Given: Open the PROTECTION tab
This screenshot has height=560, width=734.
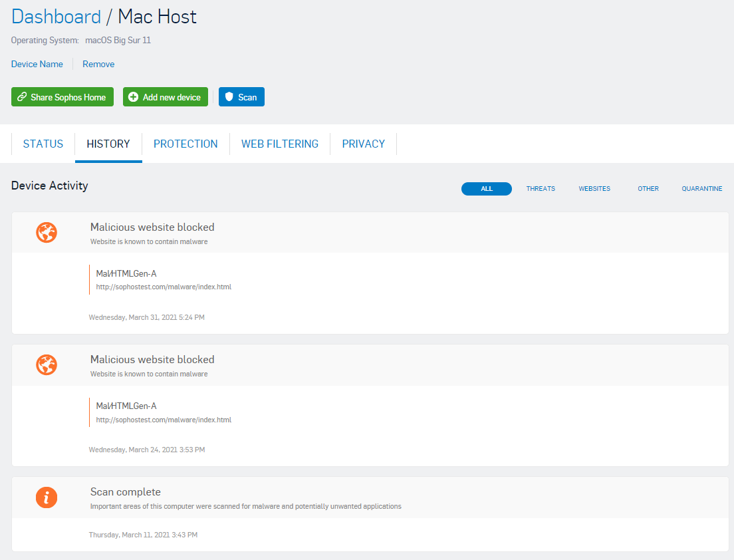Looking at the screenshot, I should [x=185, y=144].
